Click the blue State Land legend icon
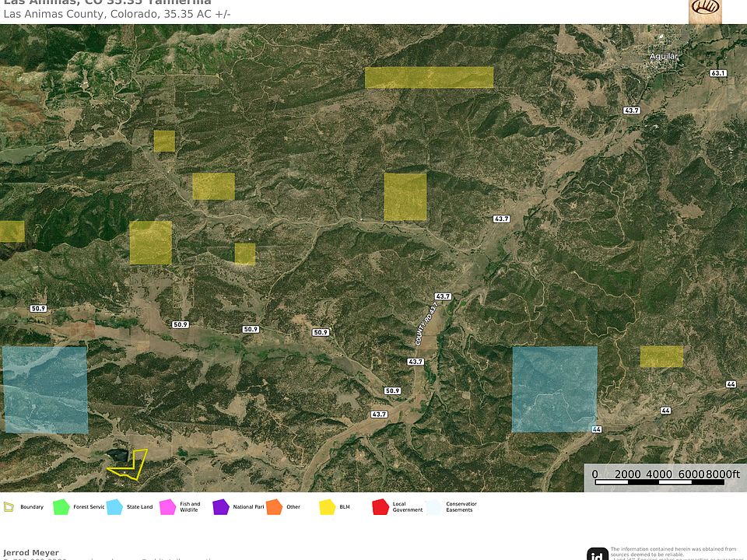 pos(114,507)
